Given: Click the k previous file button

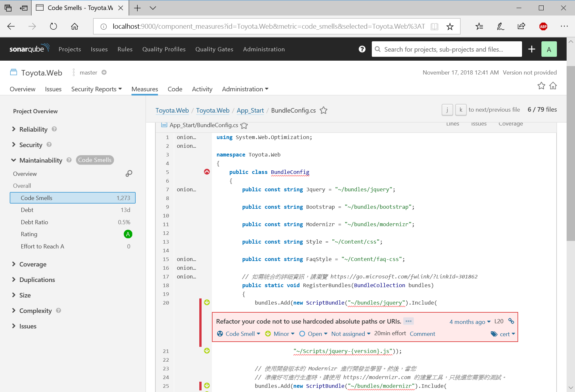Looking at the screenshot, I should click(461, 110).
